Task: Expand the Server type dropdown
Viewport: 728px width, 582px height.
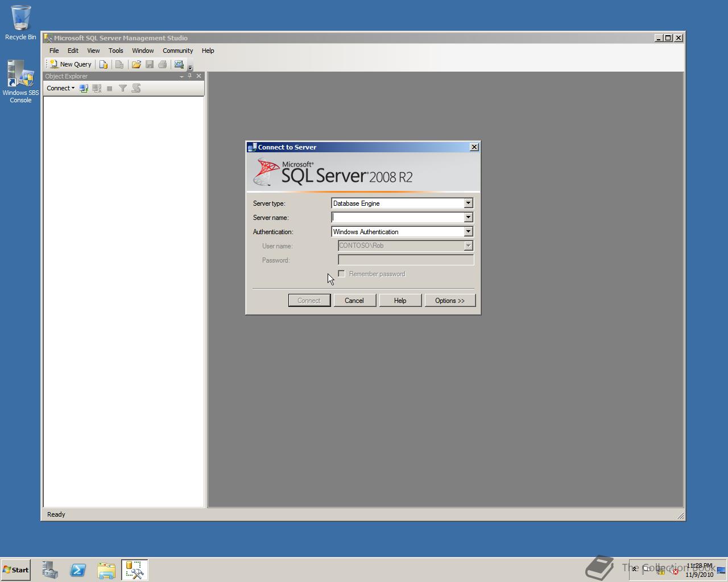Action: [468, 203]
